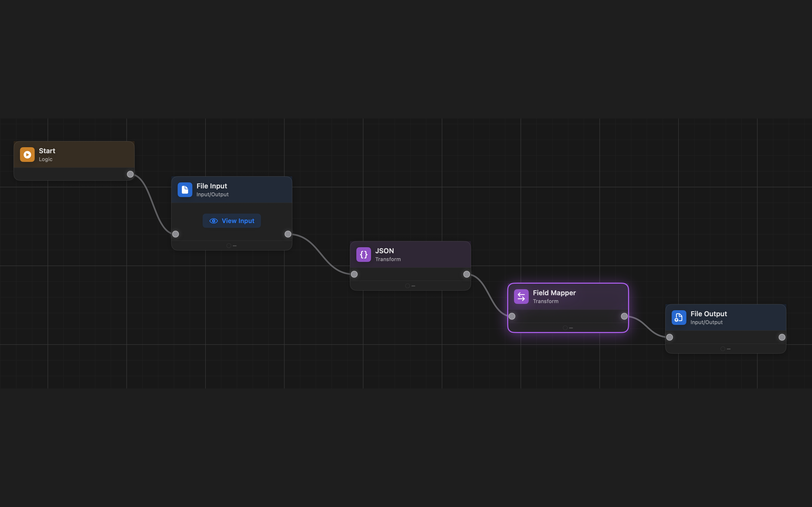Click the JSON curly braces icon
Viewport: 812px width, 507px height.
coord(363,254)
